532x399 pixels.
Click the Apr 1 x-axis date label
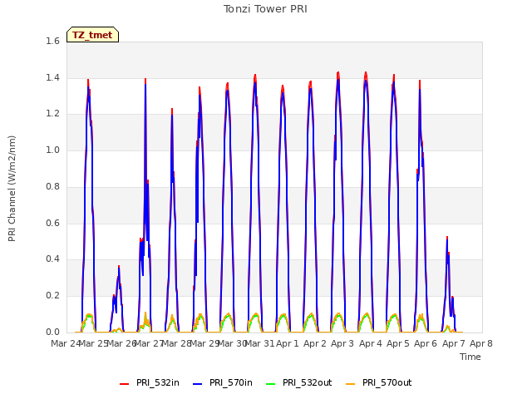(288, 343)
